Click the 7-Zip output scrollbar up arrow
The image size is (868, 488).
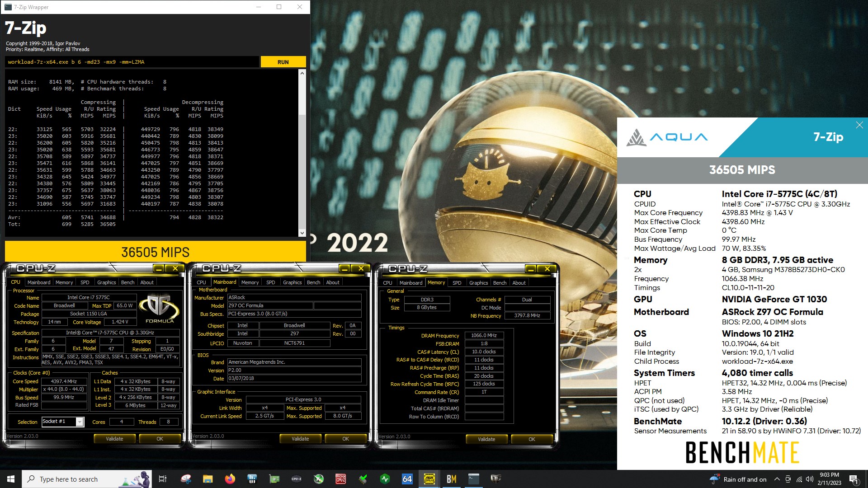[302, 73]
